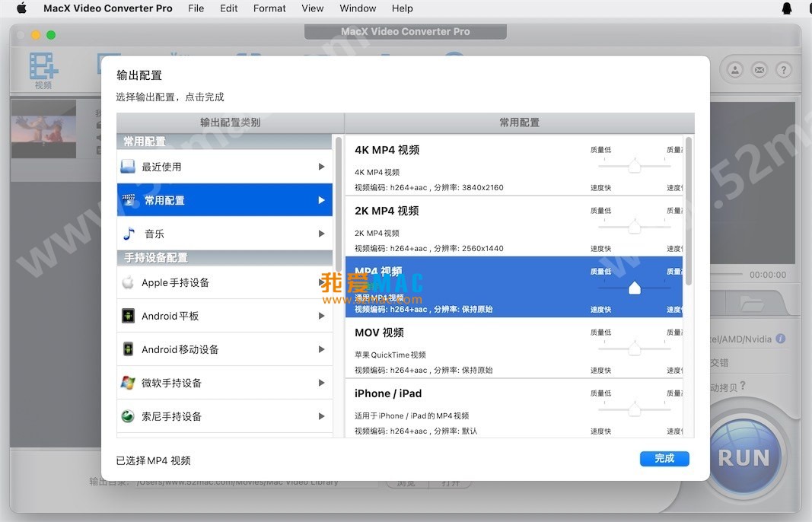Select the video thumbnail in main window

[43, 129]
